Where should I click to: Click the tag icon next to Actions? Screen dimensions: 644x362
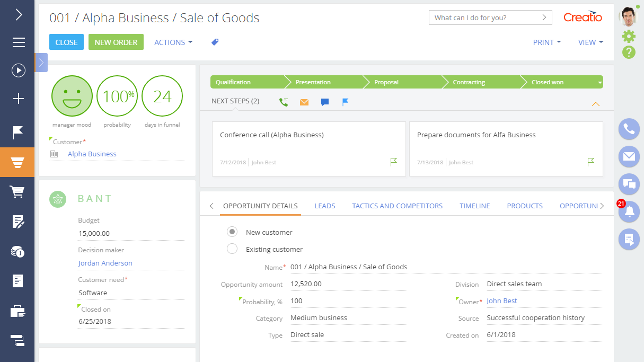pyautogui.click(x=215, y=42)
